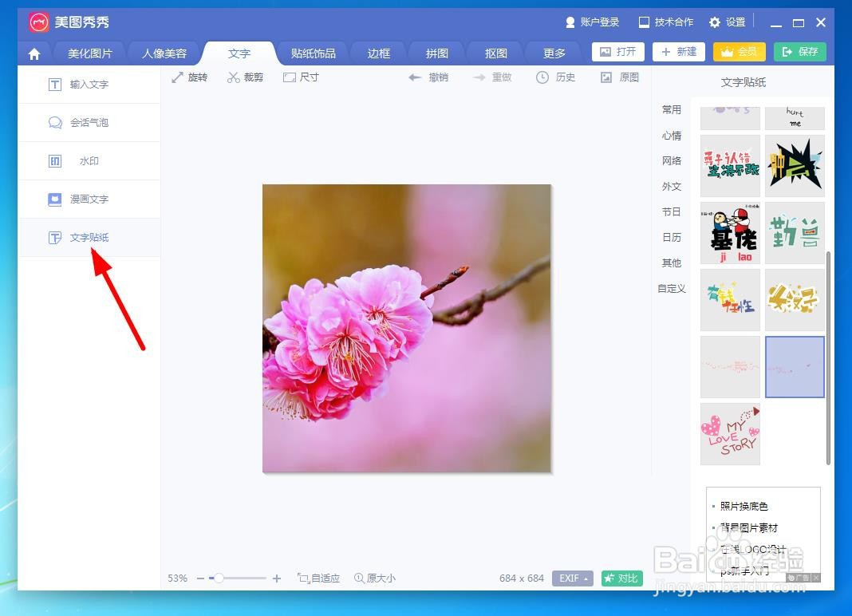The height and width of the screenshot is (616, 852).
Task: Select 输入文字 tool
Action: click(89, 85)
